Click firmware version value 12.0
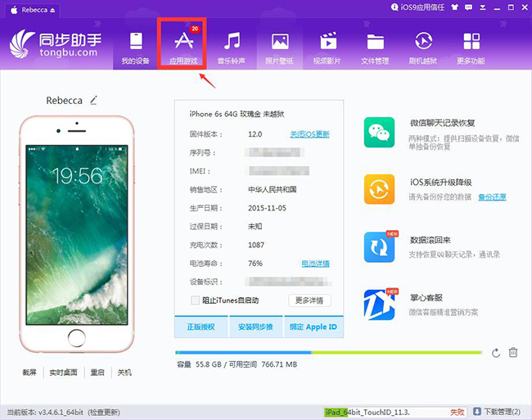The width and height of the screenshot is (532, 420). coord(255,134)
